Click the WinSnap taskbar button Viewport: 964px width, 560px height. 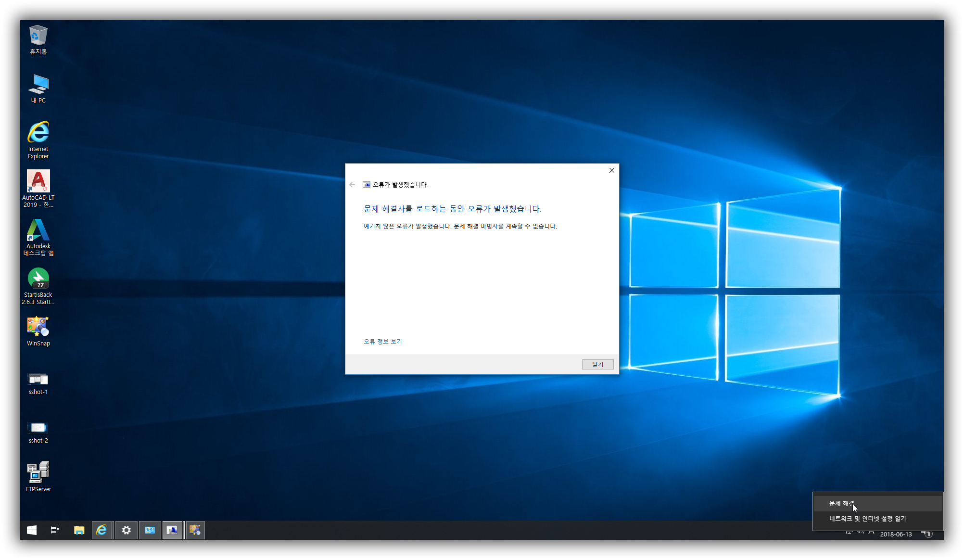[195, 530]
